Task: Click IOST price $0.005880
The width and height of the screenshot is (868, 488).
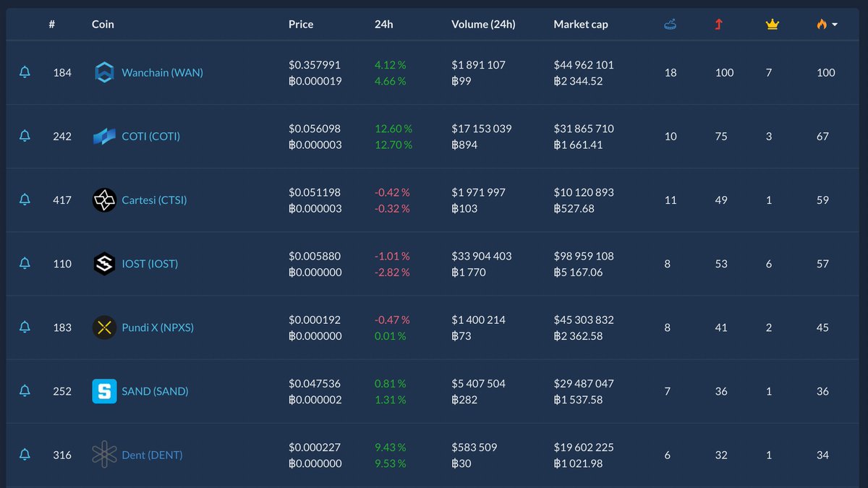Action: 315,256
